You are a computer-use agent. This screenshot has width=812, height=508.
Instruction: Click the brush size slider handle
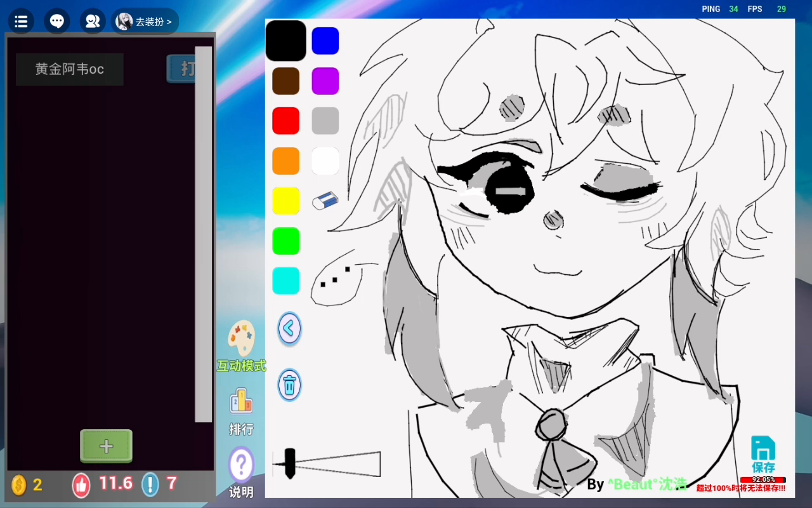[x=290, y=464]
